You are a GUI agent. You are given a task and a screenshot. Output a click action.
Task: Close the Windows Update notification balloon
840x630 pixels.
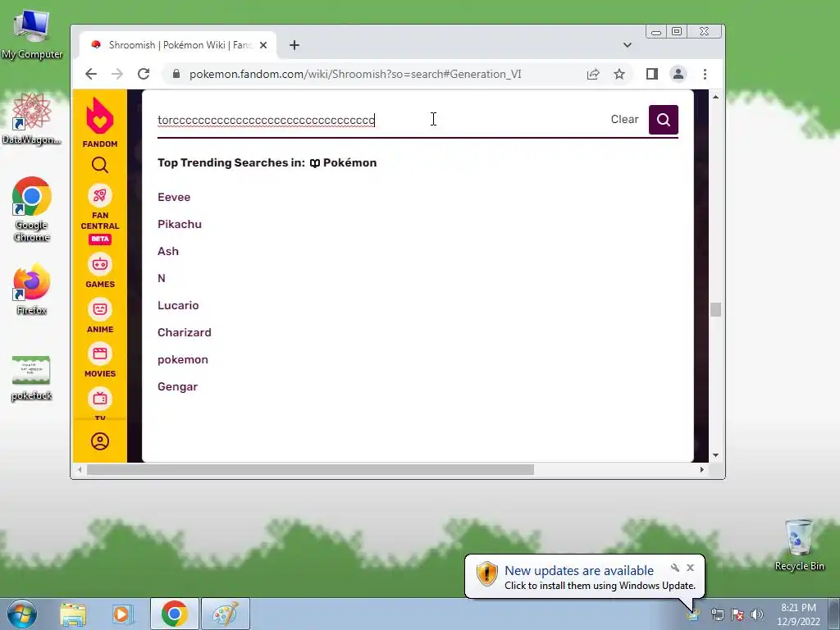coord(690,568)
